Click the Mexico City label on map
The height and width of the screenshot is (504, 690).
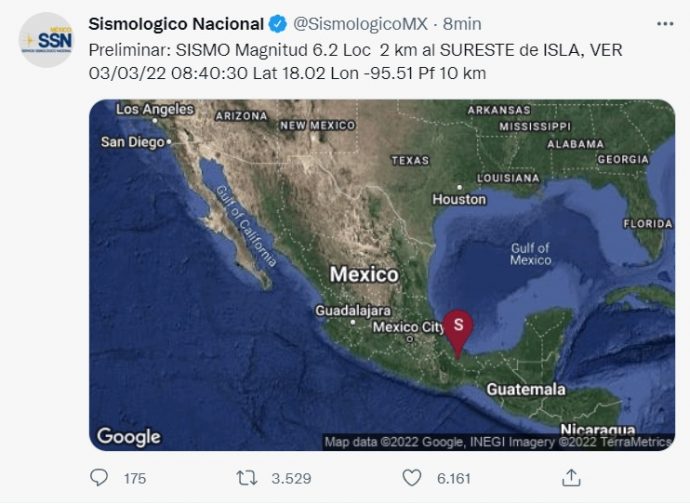click(408, 327)
